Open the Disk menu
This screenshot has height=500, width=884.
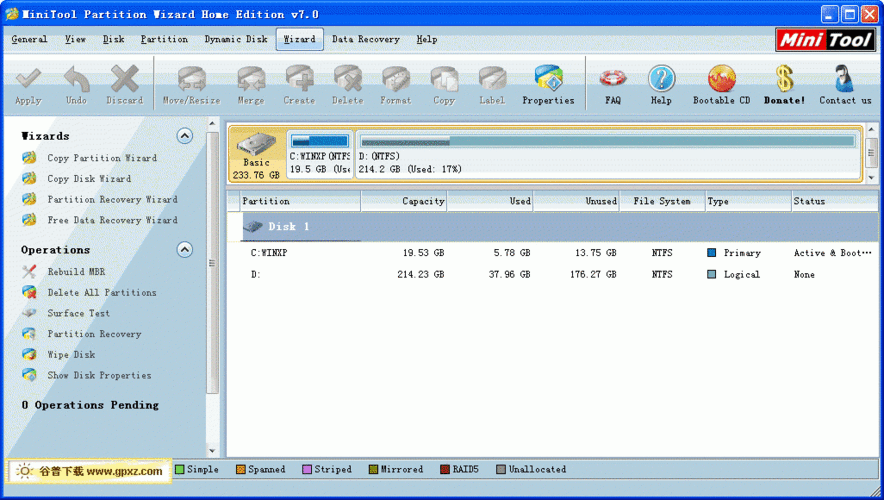[113, 39]
